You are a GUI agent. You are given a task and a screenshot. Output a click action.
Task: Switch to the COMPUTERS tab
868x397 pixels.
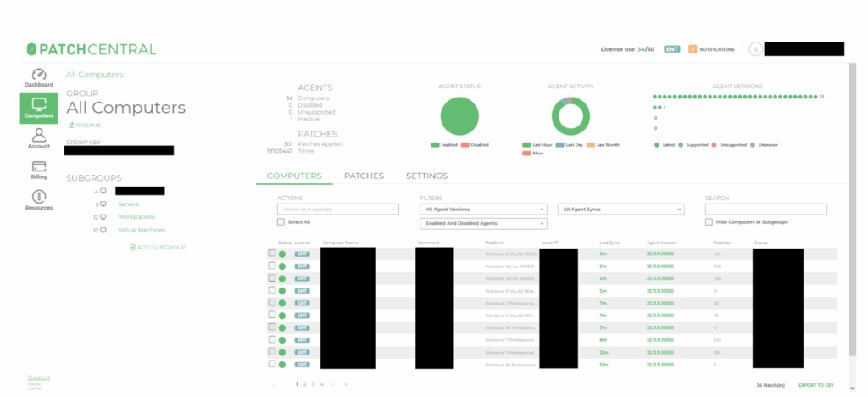(x=294, y=176)
